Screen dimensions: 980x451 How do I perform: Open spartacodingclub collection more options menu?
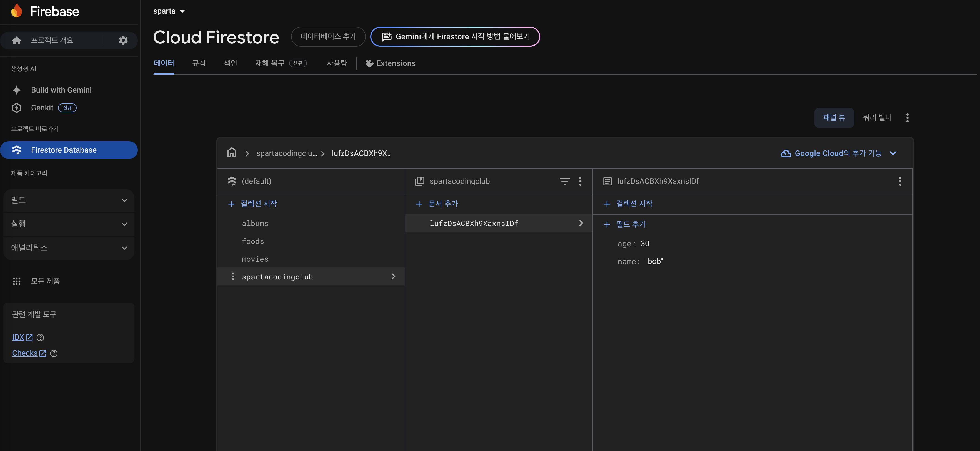pos(580,181)
